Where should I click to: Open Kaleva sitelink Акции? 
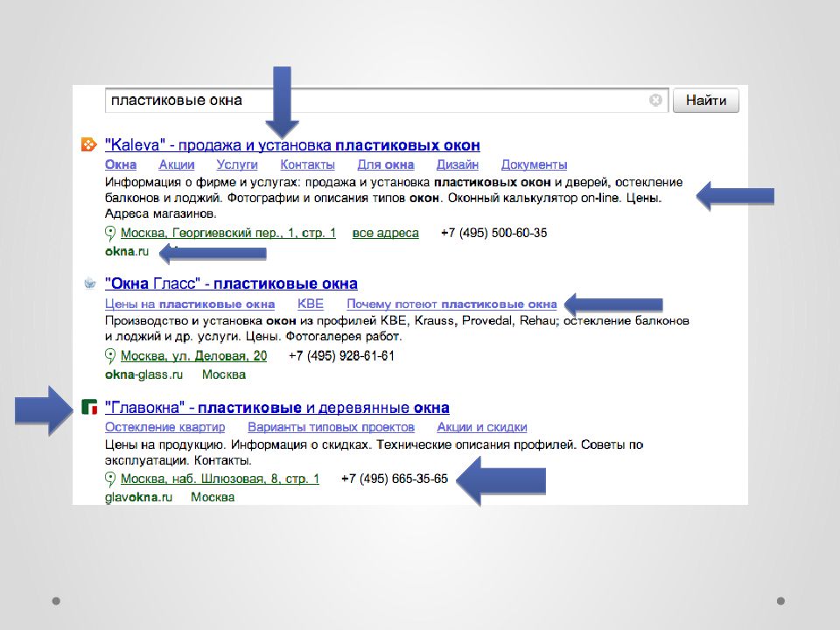point(177,164)
